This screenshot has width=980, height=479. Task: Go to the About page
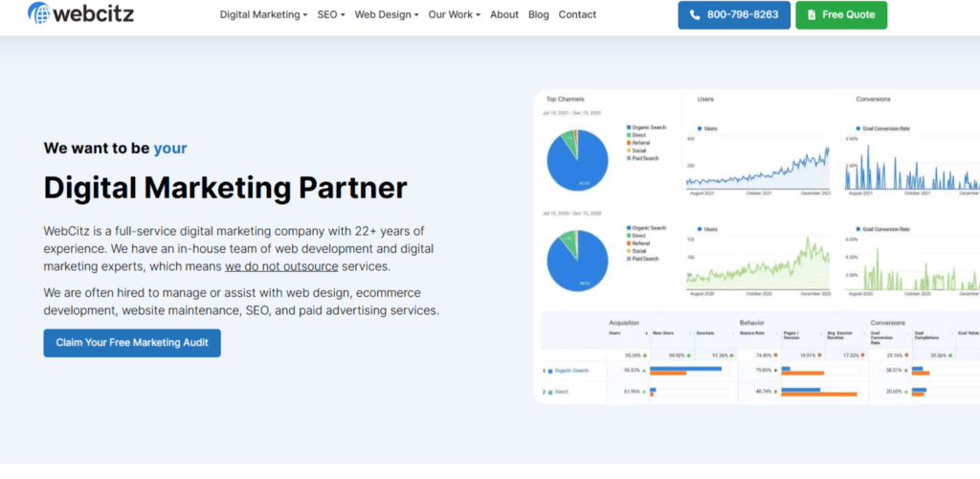point(504,14)
